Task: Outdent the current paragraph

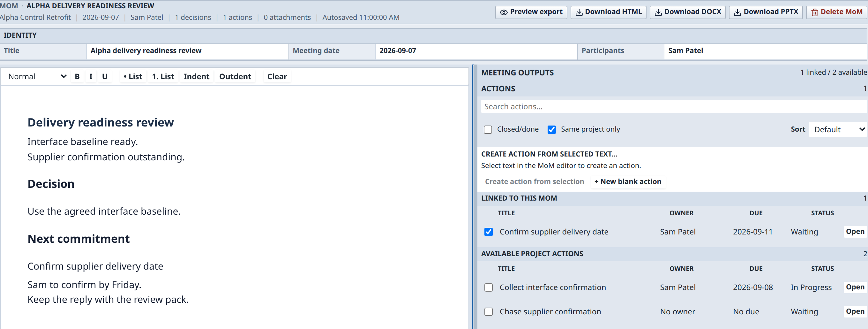Action: click(x=235, y=77)
